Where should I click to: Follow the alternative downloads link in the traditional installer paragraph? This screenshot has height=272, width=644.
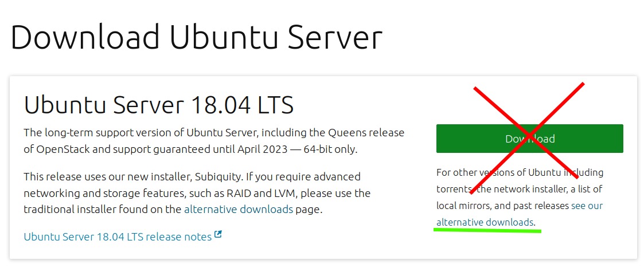point(239,209)
